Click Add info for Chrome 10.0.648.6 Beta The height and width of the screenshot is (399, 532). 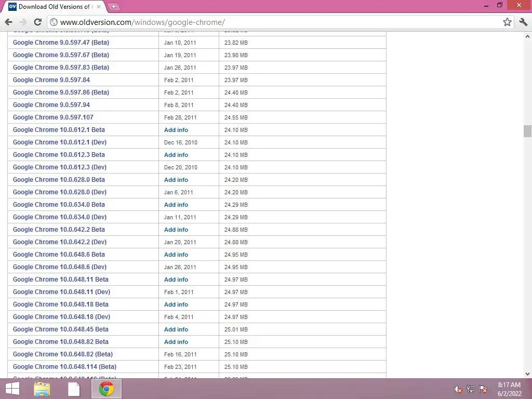tap(176, 255)
